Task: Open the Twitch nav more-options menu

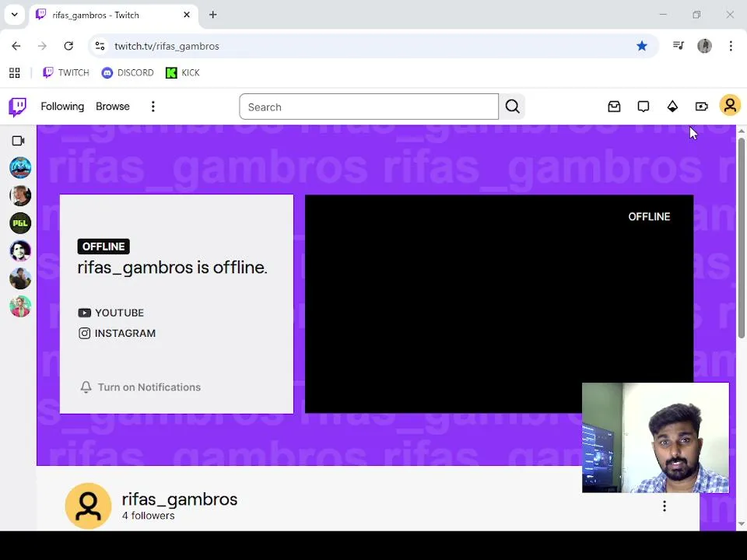Action: pos(153,107)
